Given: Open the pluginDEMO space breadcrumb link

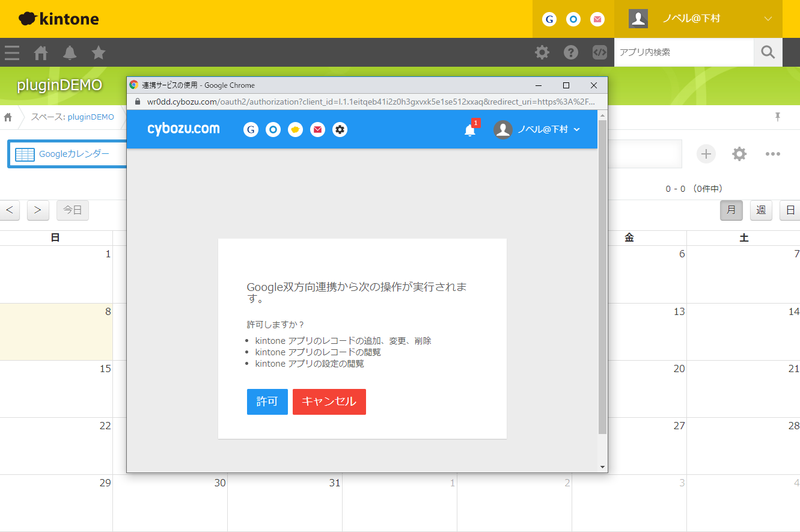Looking at the screenshot, I should 91,117.
